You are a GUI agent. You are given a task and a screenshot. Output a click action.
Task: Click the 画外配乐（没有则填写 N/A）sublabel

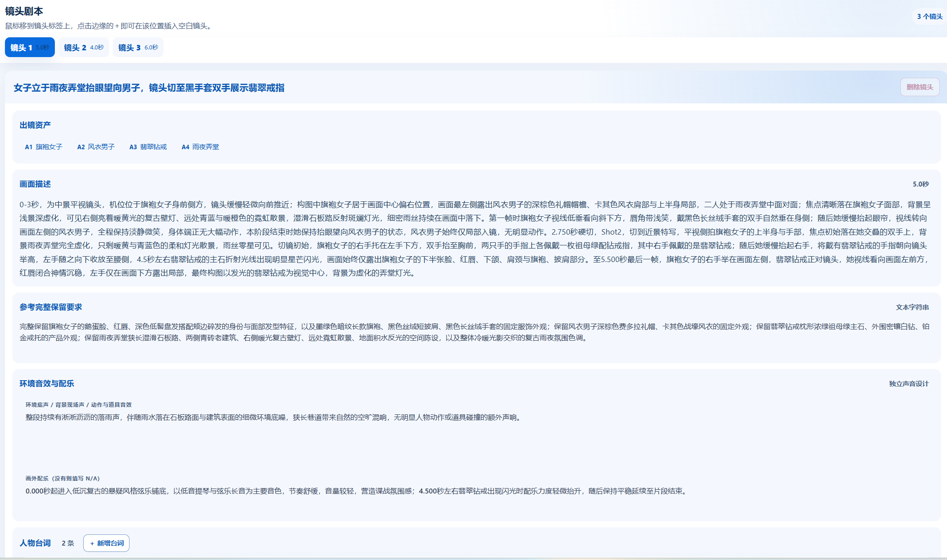63,479
